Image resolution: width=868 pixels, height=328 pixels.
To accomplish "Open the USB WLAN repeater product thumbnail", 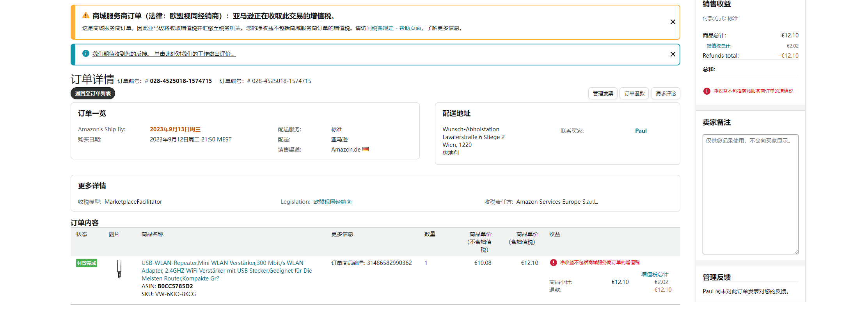I will [x=119, y=269].
